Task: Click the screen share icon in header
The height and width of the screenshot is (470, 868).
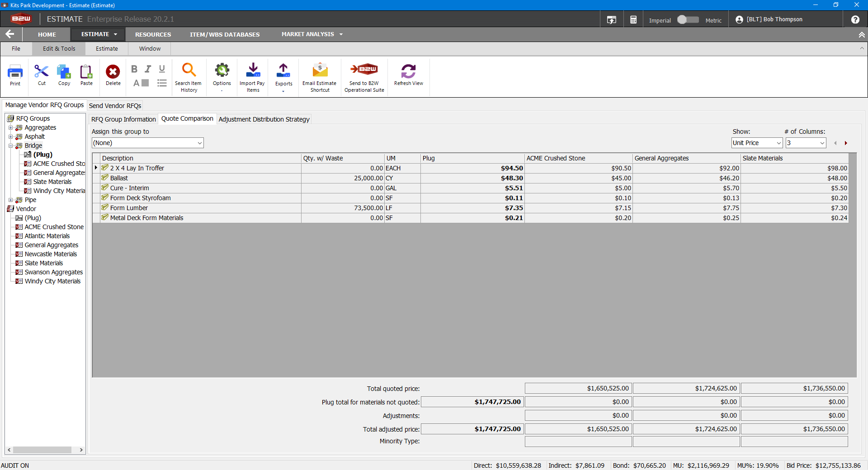Action: 611,20
